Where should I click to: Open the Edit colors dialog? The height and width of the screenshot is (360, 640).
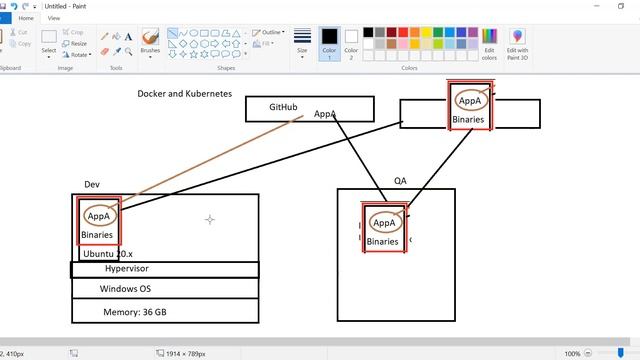pyautogui.click(x=489, y=44)
